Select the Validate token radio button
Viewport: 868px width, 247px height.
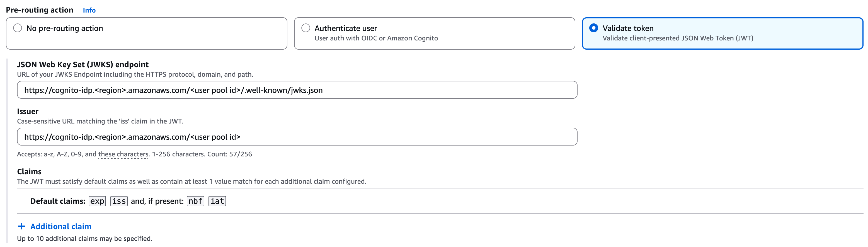[x=594, y=28]
